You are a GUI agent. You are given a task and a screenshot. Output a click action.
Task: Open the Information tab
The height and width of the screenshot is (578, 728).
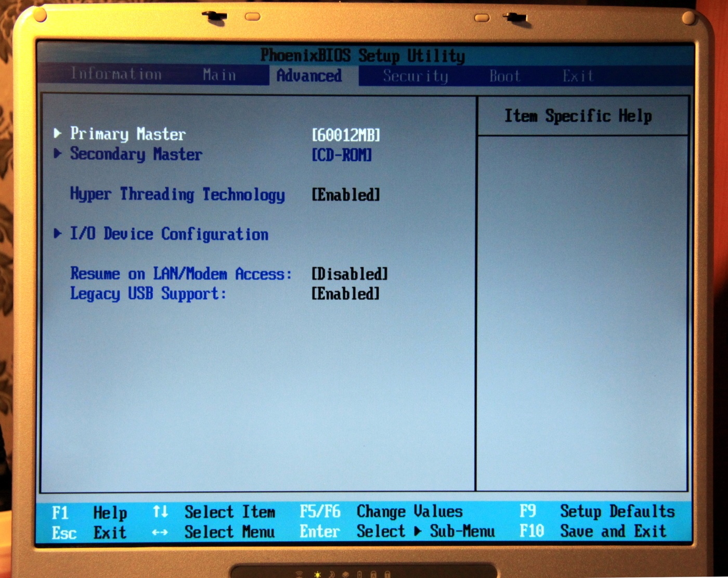(x=116, y=74)
